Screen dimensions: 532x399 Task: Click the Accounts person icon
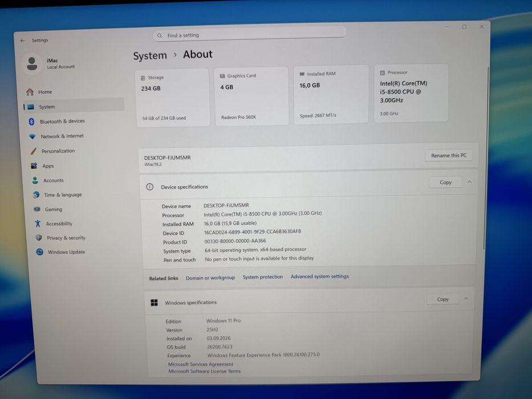[35, 181]
